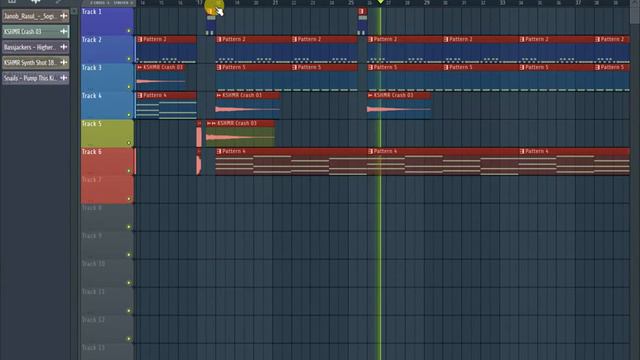This screenshot has width=640, height=360.
Task: Select the Track 10 header
Action: click(107, 273)
